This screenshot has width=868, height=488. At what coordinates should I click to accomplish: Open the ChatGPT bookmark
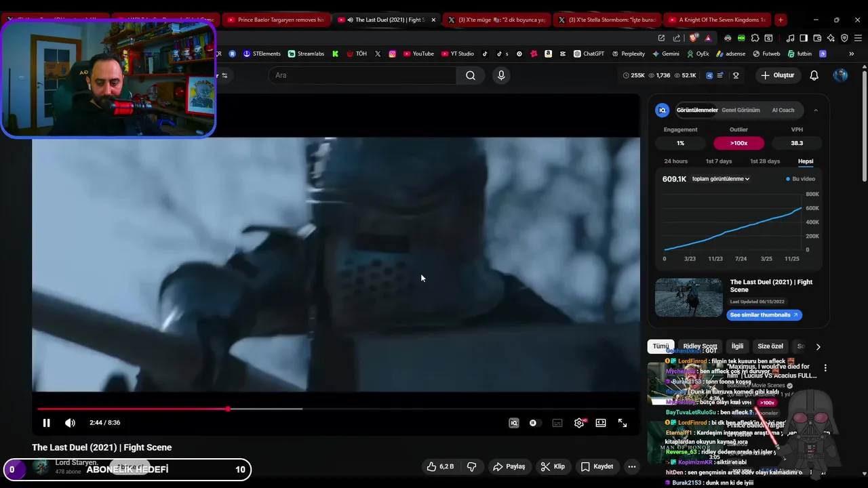click(589, 54)
